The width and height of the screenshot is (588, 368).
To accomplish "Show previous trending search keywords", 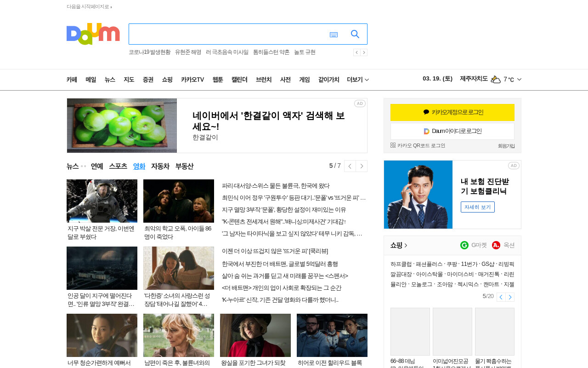I will click(357, 52).
